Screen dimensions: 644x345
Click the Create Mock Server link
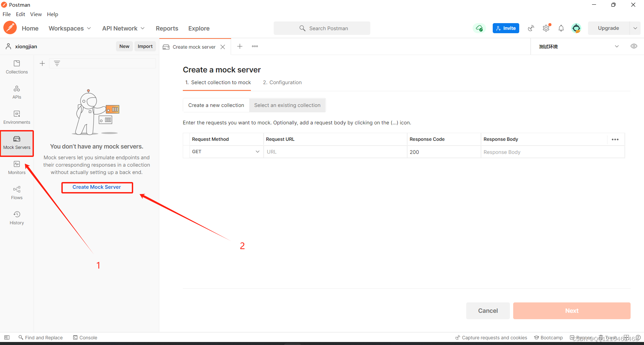(97, 187)
